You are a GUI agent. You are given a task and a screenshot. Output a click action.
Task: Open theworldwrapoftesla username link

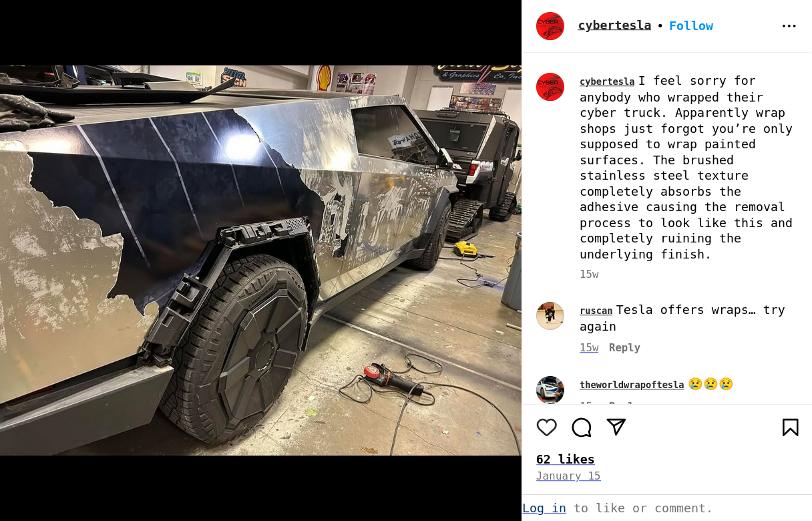pos(632,385)
